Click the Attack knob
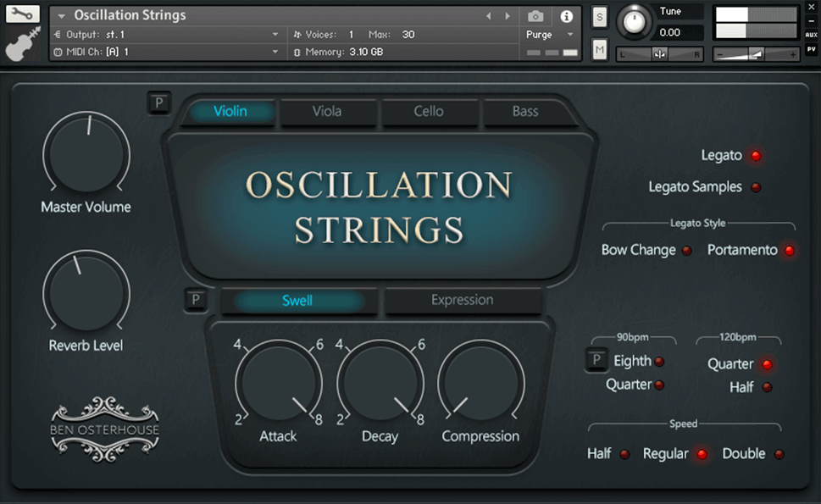This screenshot has width=821, height=504. coord(279,383)
